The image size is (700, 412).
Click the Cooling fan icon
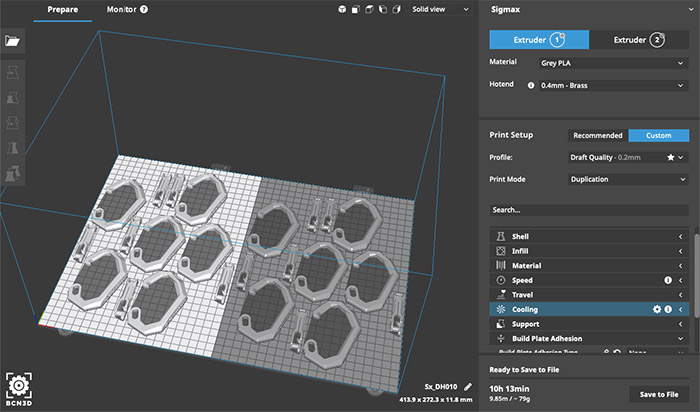point(501,309)
